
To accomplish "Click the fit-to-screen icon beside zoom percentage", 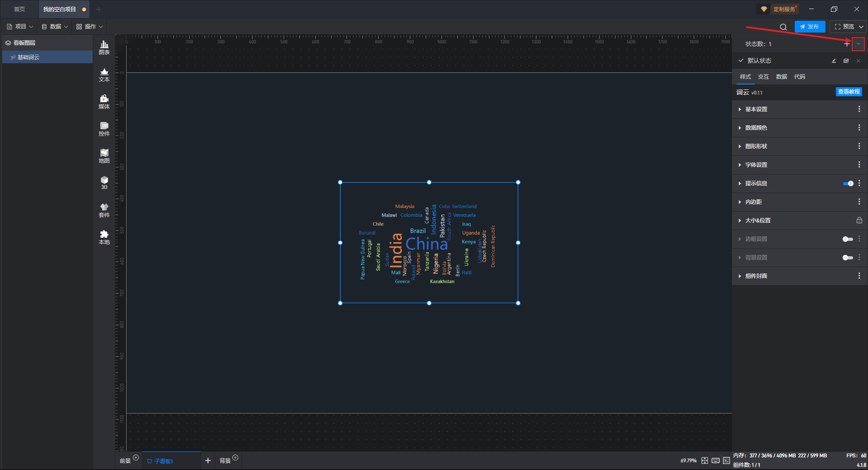I will 704,461.
